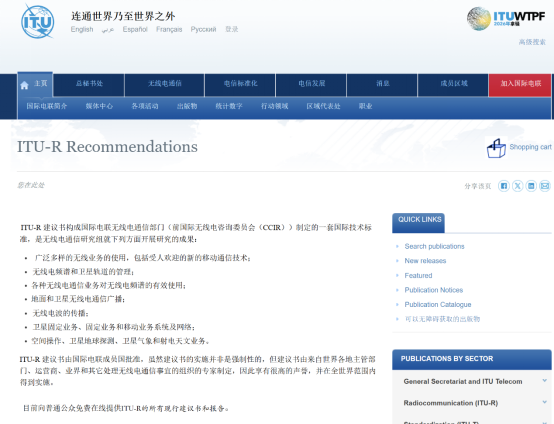Image resolution: width=554 pixels, height=424 pixels.
Task: Open Search publications link
Action: 434,246
